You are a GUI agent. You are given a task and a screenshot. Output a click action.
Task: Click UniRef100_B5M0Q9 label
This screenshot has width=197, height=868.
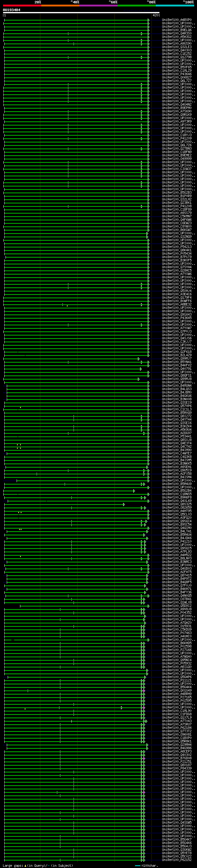click(x=177, y=412)
